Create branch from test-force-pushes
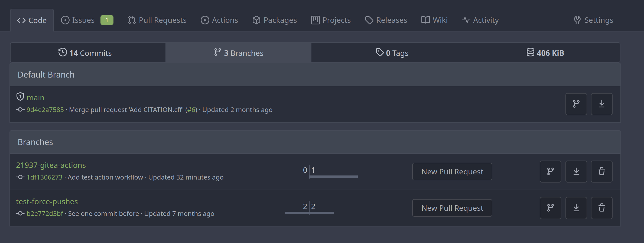Viewport: 644px width, 243px height. tap(550, 208)
